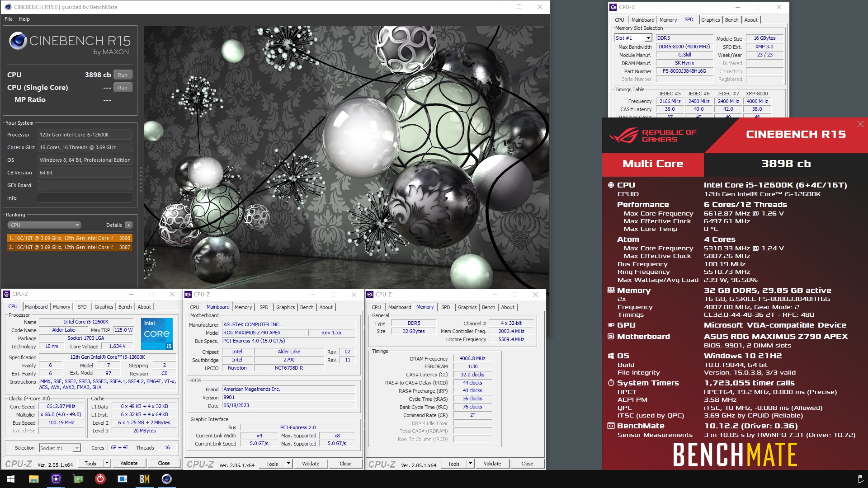Image resolution: width=868 pixels, height=488 pixels.
Task: Select Mainboard tab in bottom-left CPU-Z window
Action: coord(36,307)
